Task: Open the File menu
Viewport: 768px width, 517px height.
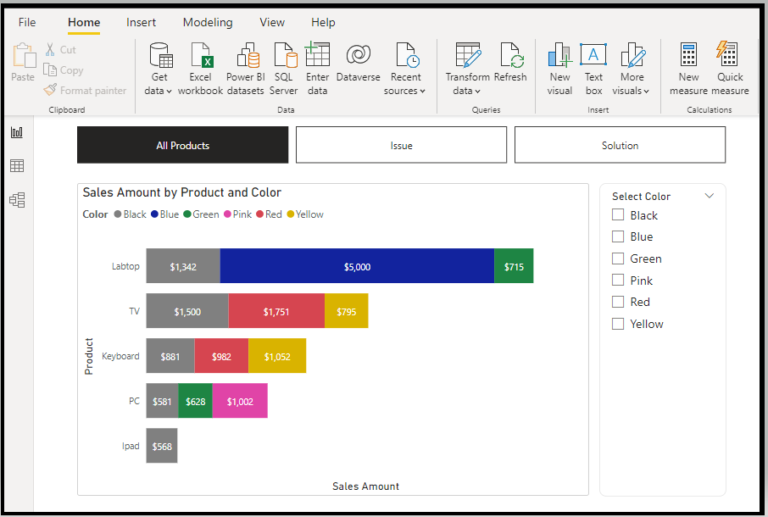Action: click(x=27, y=23)
